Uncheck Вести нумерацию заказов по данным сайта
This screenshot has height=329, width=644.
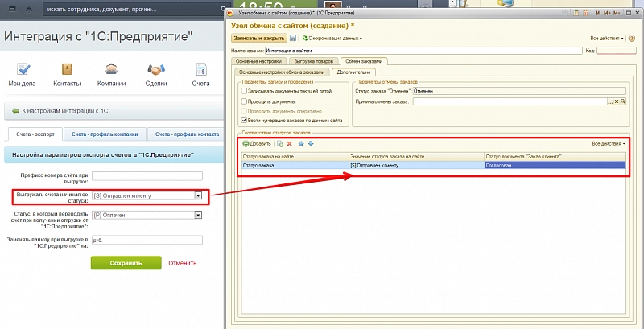(x=243, y=121)
